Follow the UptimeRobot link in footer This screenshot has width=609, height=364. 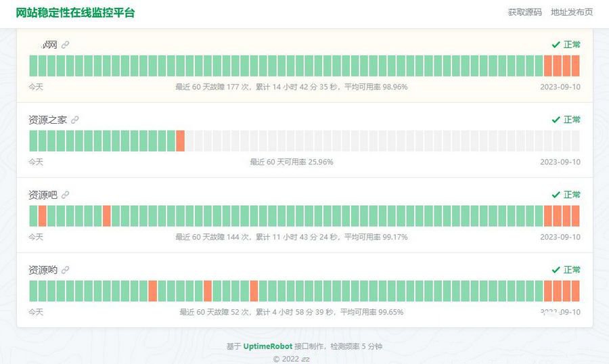(x=267, y=346)
